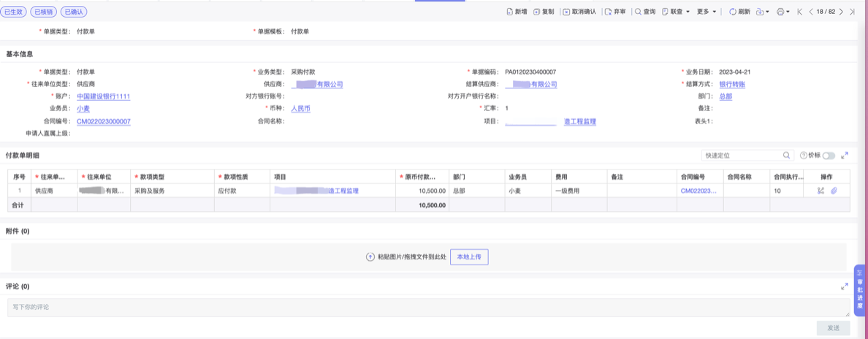
Task: Expand the 更多 menu
Action: click(707, 12)
